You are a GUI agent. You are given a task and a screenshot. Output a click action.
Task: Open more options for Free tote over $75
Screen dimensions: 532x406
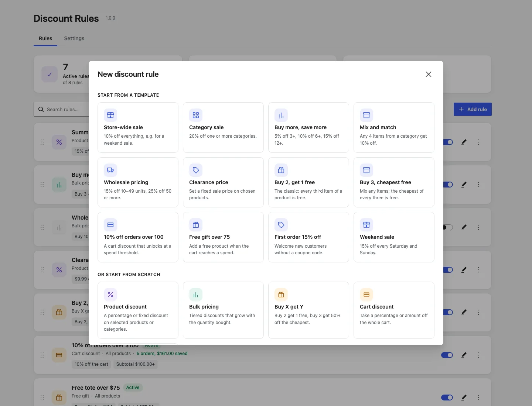(479, 398)
